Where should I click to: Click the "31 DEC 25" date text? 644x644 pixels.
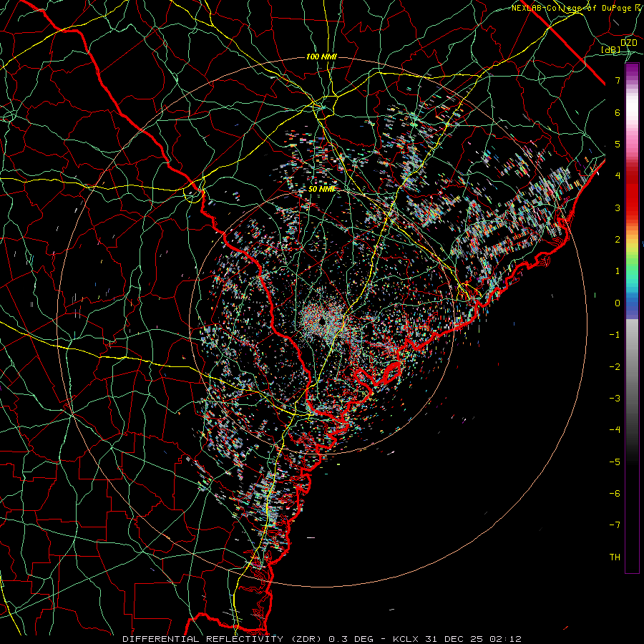click(452, 639)
